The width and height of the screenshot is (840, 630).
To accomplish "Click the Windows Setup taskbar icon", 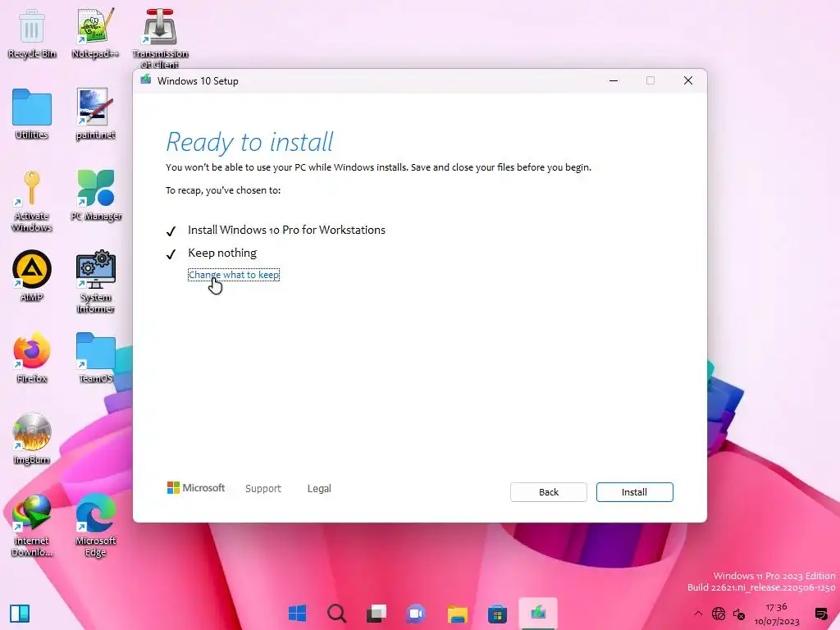I will 538,613.
